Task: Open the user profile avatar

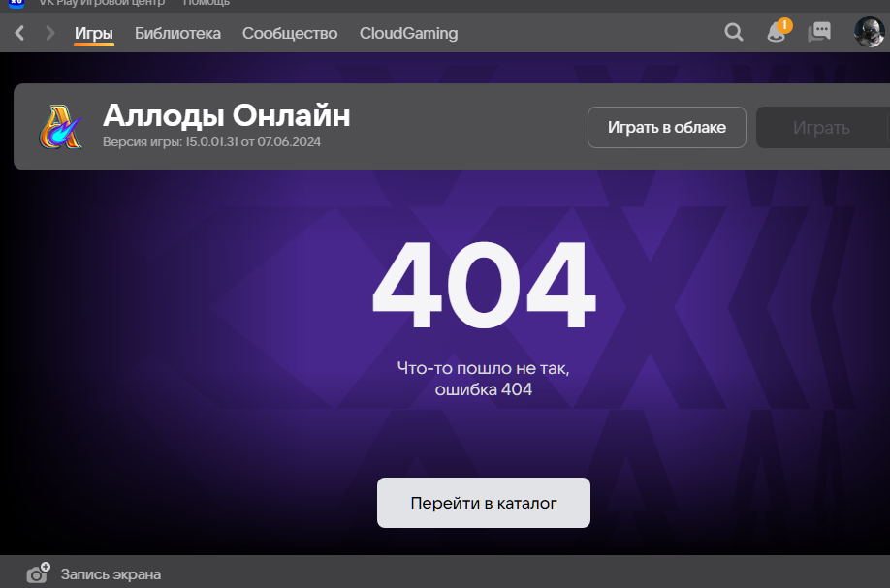Action: point(869,32)
